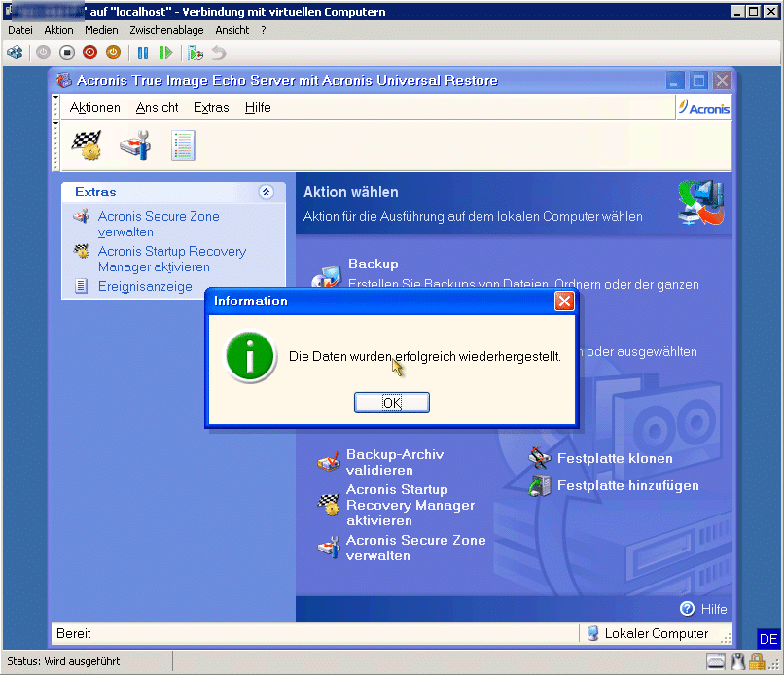Viewport: 784px width, 675px height.
Task: Click the Lokaler Computer status icon
Action: tap(593, 633)
